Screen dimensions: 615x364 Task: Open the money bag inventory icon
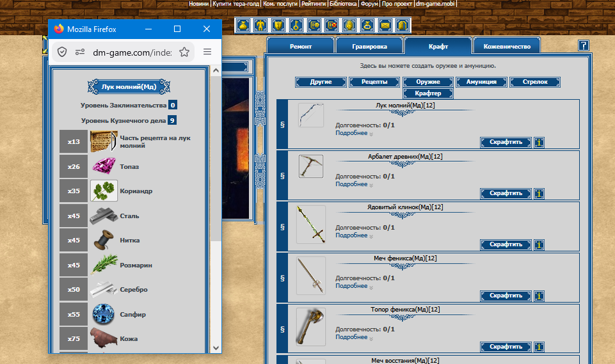(x=243, y=26)
